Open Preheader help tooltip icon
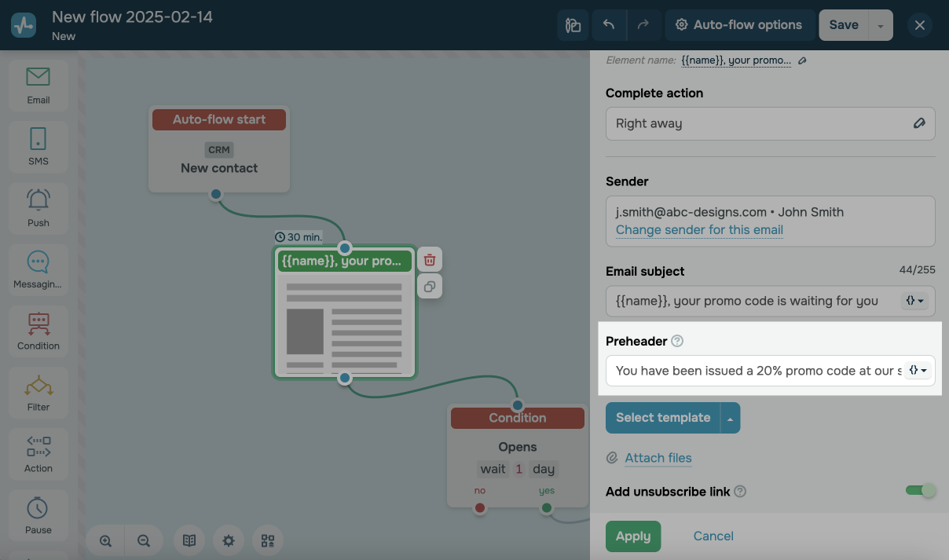The width and height of the screenshot is (949, 560). pos(677,341)
